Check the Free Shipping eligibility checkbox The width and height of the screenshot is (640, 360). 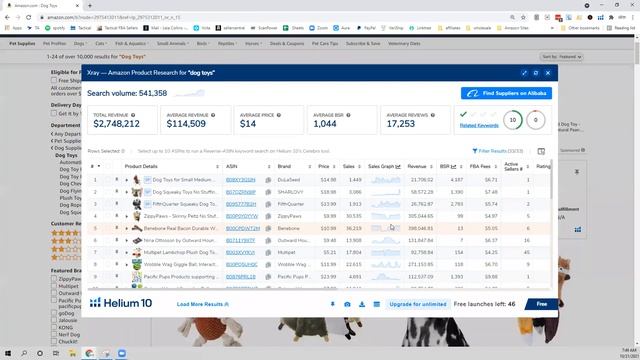click(x=54, y=80)
